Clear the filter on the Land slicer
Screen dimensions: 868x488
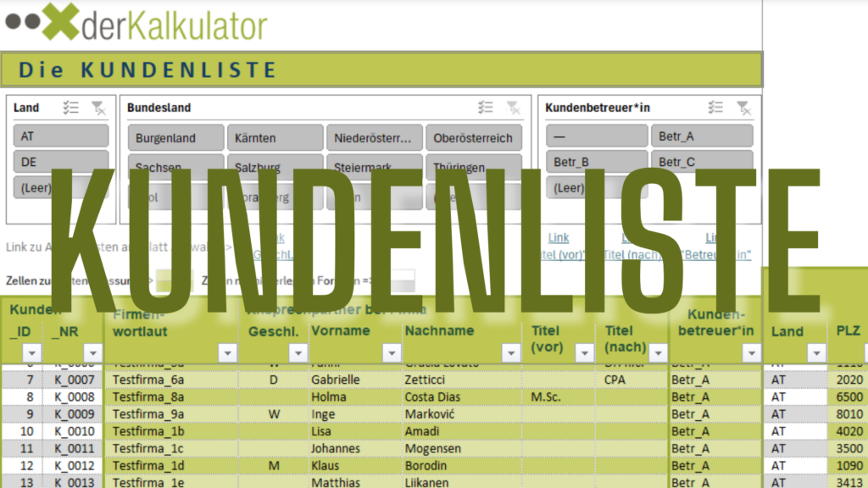(98, 108)
